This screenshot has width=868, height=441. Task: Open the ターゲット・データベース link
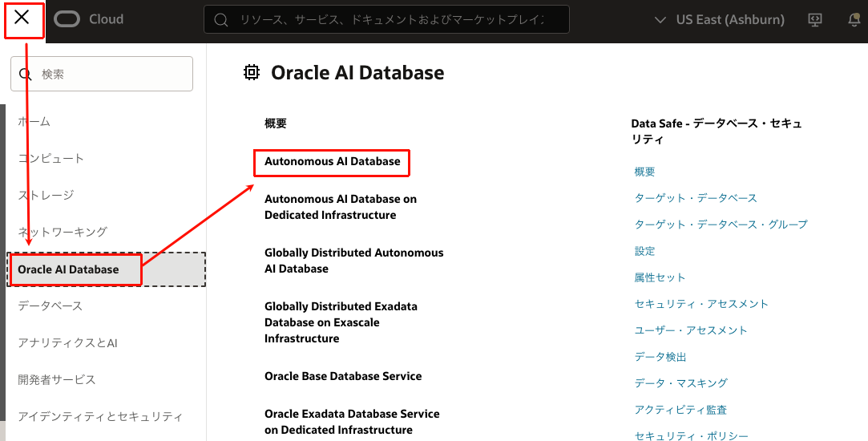pyautogui.click(x=696, y=198)
